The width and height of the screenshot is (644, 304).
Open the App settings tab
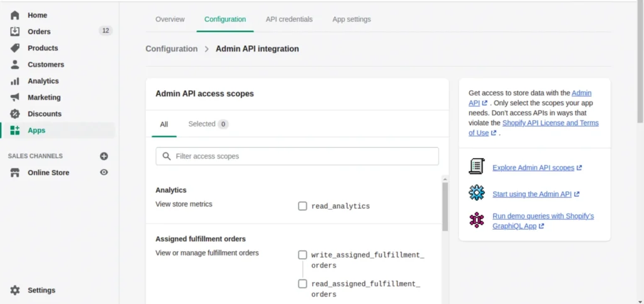click(x=352, y=20)
